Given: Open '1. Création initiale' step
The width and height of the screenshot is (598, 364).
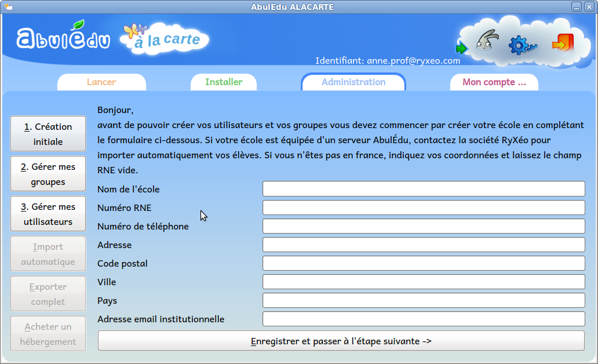Looking at the screenshot, I should click(x=48, y=134).
